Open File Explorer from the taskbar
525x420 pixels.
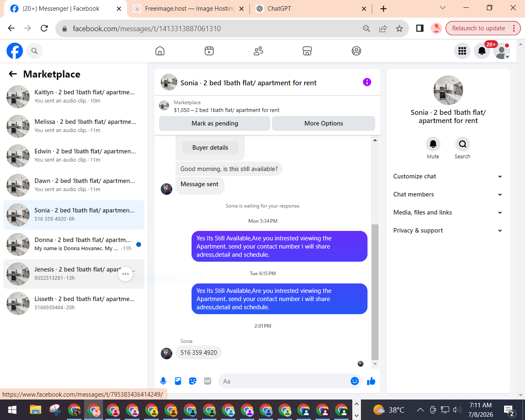click(36, 410)
